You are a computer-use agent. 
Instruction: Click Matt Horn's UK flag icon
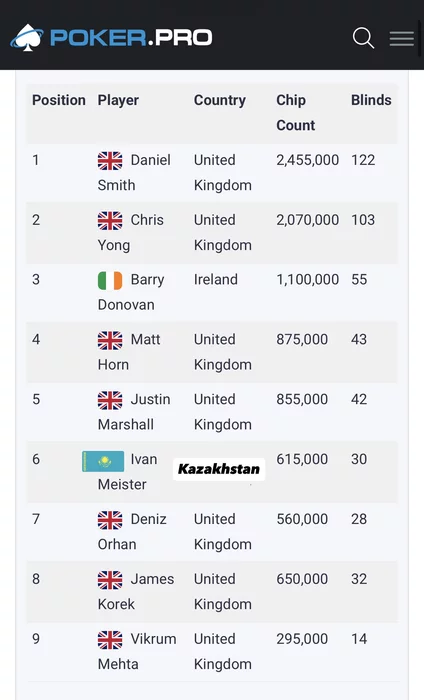tap(110, 340)
